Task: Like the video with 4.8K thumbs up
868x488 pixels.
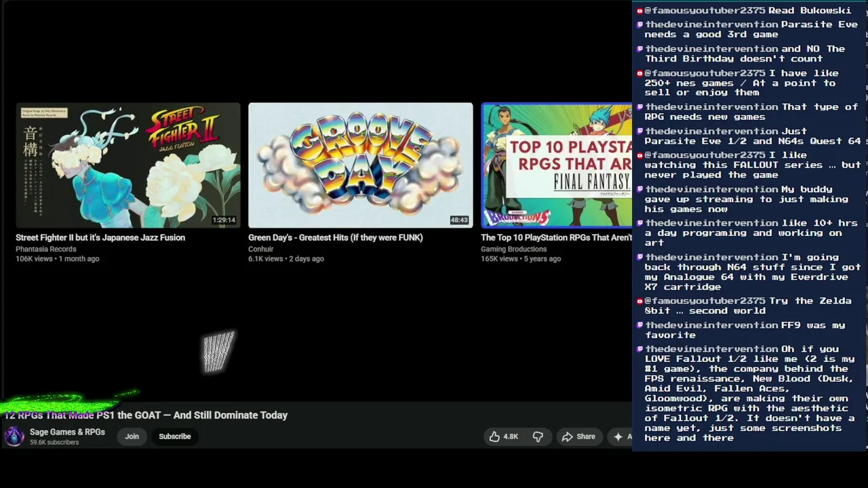Action: coord(502,436)
